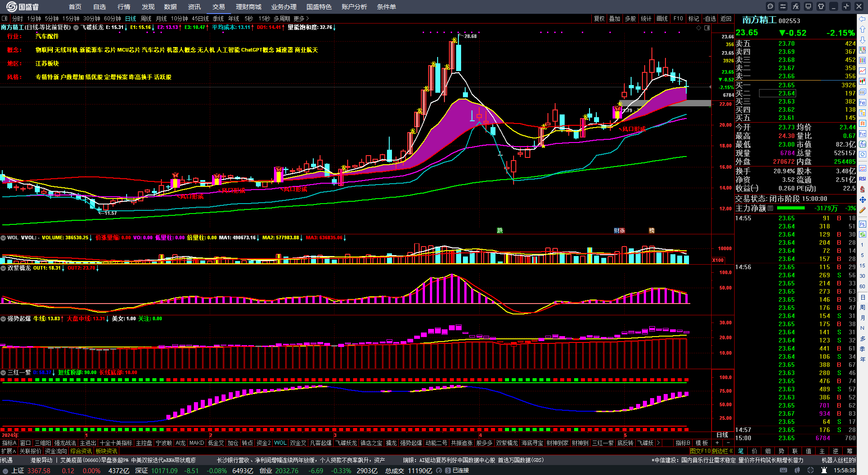The image size is (868, 475).
Task: Click the 主力净额 green progress bar
Action: point(790,208)
